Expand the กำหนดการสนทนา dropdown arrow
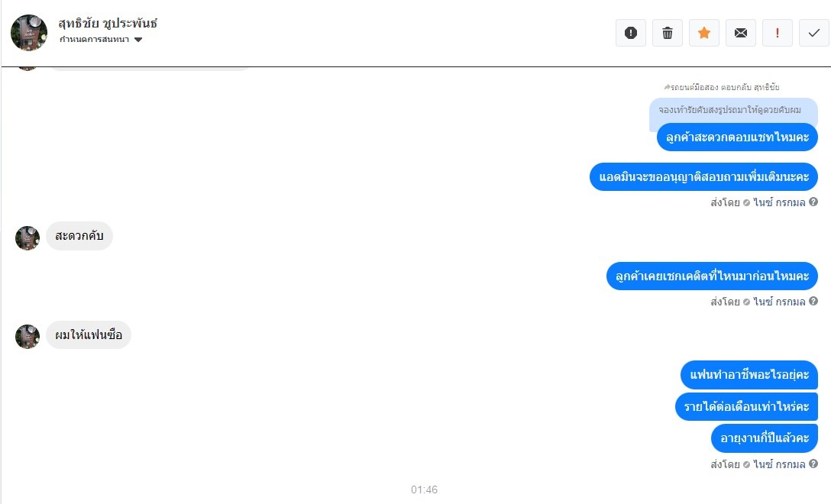 pyautogui.click(x=138, y=40)
